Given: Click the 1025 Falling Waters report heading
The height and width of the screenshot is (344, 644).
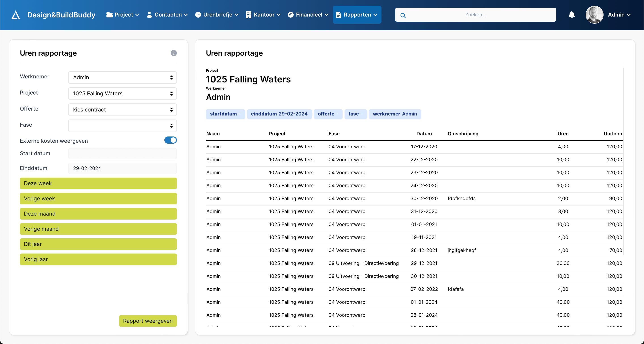Looking at the screenshot, I should (248, 79).
